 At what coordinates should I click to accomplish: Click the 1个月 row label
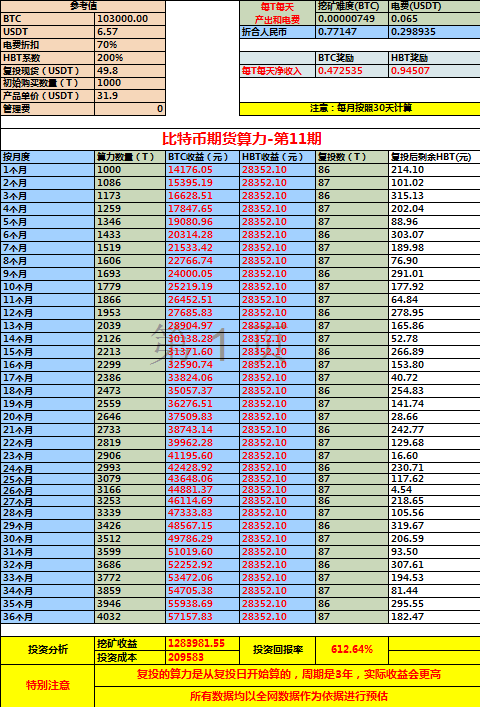tap(47, 170)
